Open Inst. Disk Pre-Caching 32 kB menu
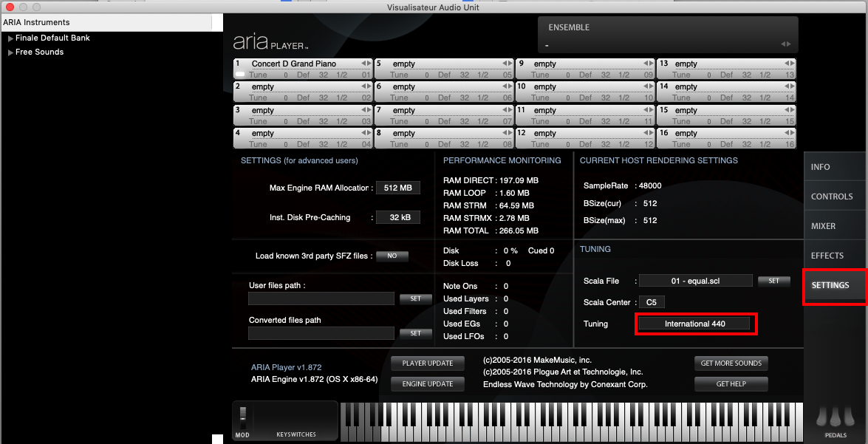868x444 pixels. coord(397,218)
